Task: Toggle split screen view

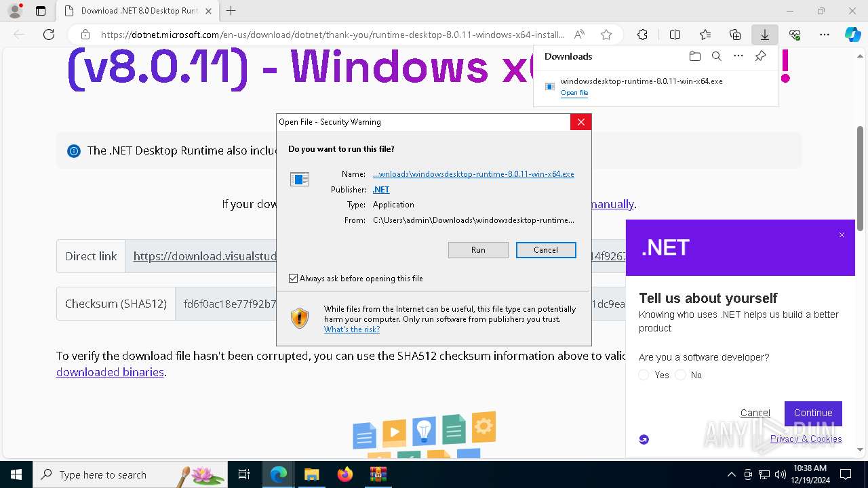Action: pyautogui.click(x=675, y=35)
